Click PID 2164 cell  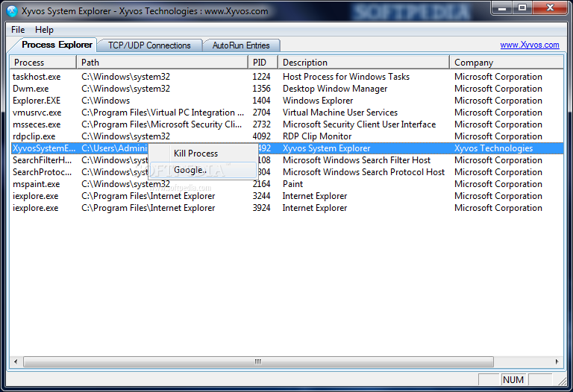click(x=261, y=184)
